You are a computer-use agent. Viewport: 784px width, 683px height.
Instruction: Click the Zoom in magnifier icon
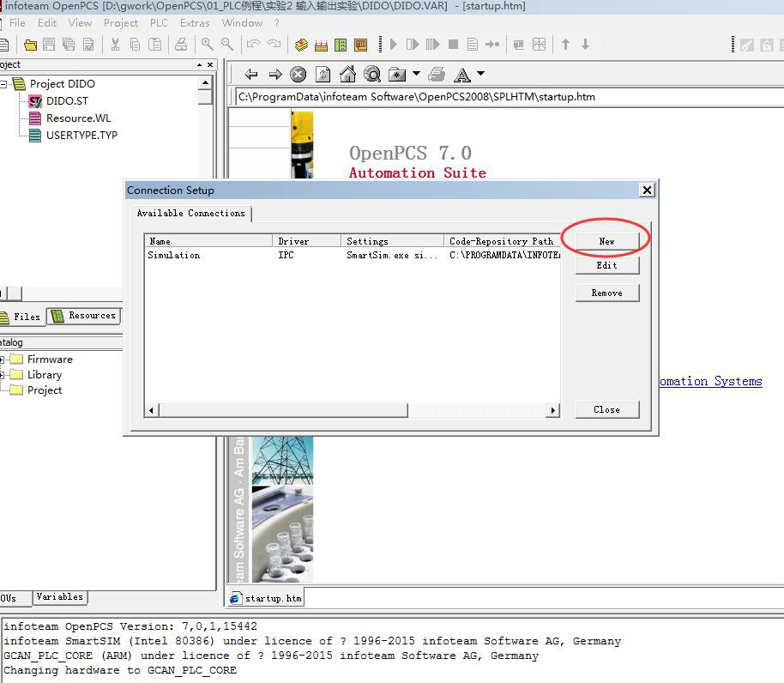click(208, 45)
